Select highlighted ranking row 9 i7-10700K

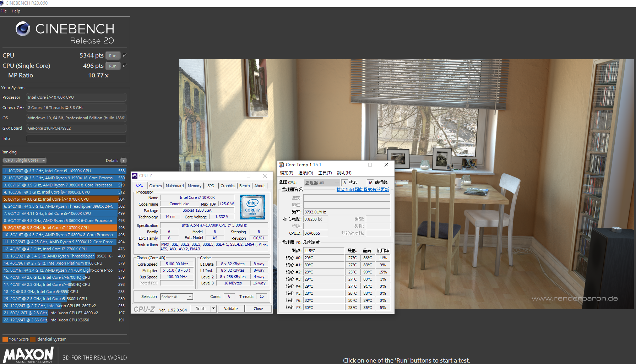point(64,228)
